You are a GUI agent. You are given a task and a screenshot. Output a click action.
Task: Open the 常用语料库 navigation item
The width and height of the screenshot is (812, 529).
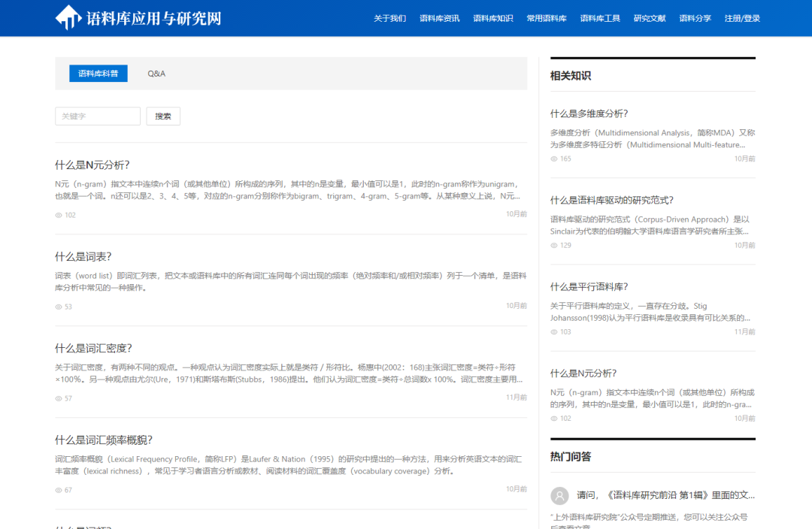[x=546, y=18]
